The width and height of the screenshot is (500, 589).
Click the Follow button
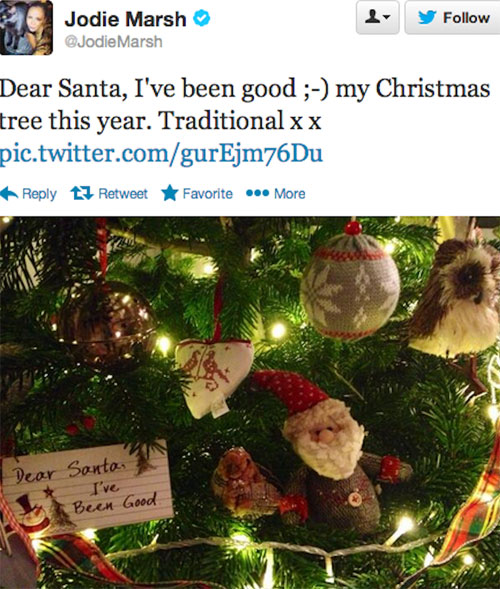pos(452,17)
